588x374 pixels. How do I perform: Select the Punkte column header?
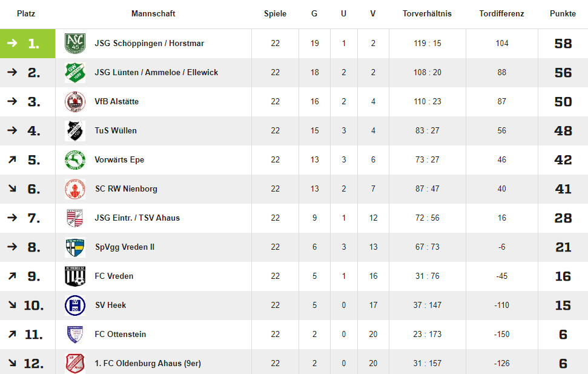pyautogui.click(x=563, y=13)
